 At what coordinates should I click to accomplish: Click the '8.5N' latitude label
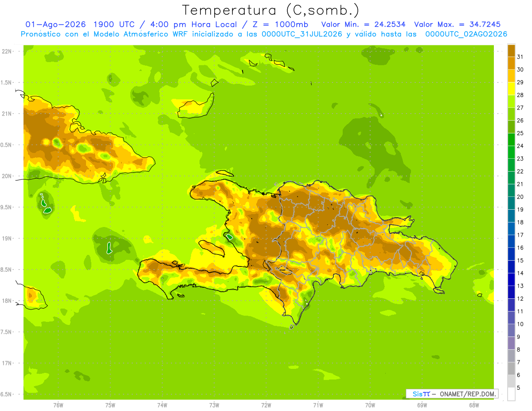pyautogui.click(x=7, y=270)
